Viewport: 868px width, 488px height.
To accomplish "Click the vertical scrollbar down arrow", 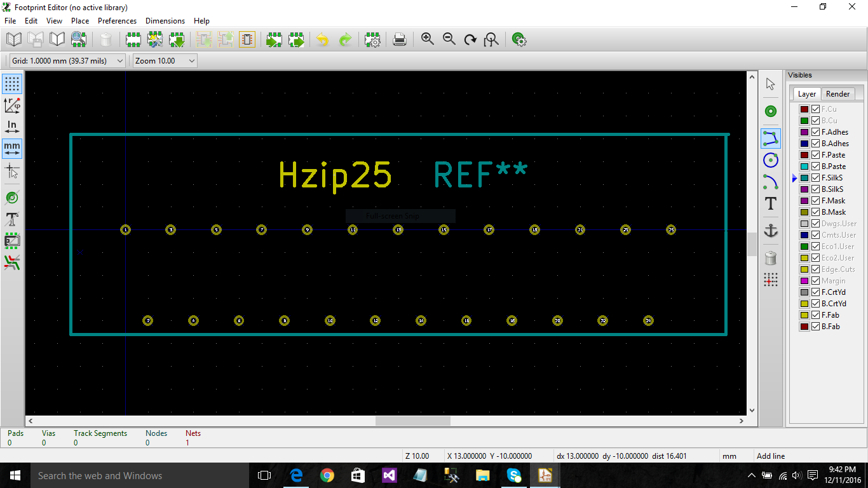I will (752, 410).
